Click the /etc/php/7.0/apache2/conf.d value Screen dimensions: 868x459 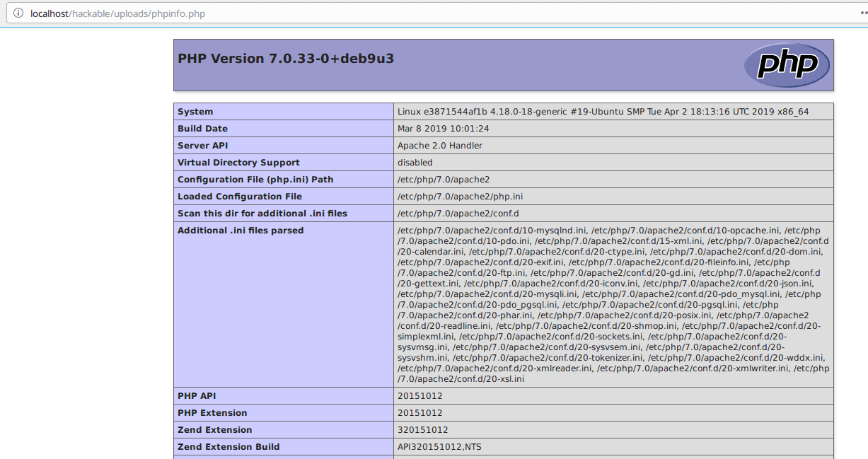click(459, 214)
